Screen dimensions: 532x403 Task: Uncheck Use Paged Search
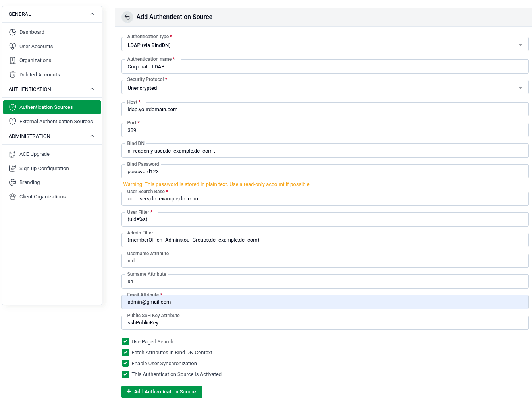tap(125, 341)
